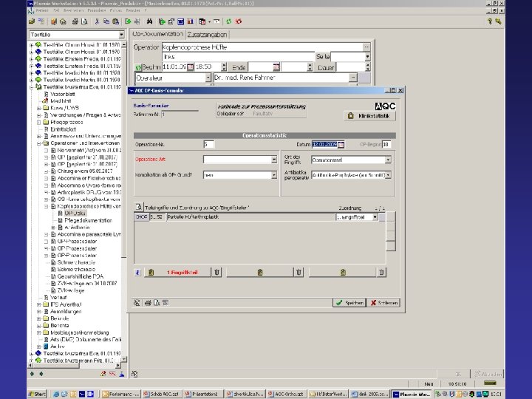This screenshot has height=399, width=532.
Task: Click the help question mark icon
Action: point(490,21)
